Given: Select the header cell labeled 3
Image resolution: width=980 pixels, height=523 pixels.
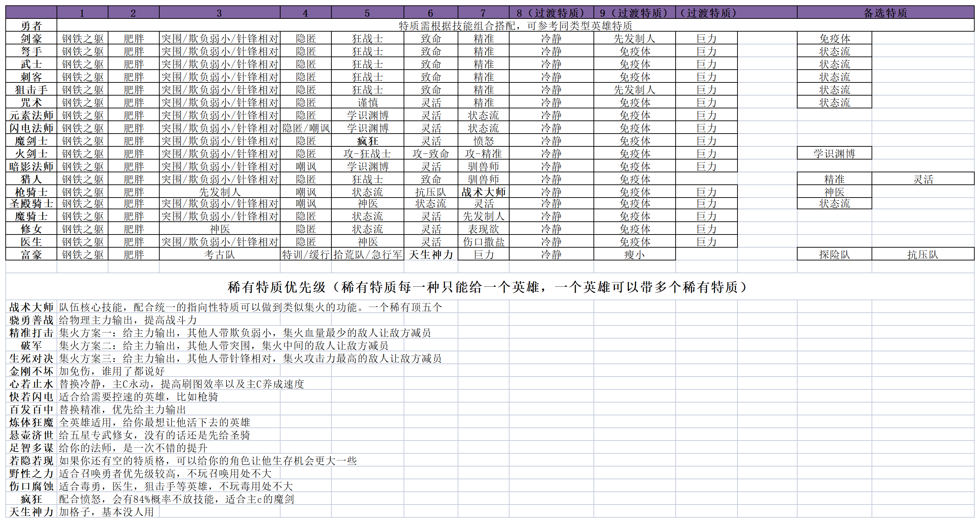Looking at the screenshot, I should [219, 12].
